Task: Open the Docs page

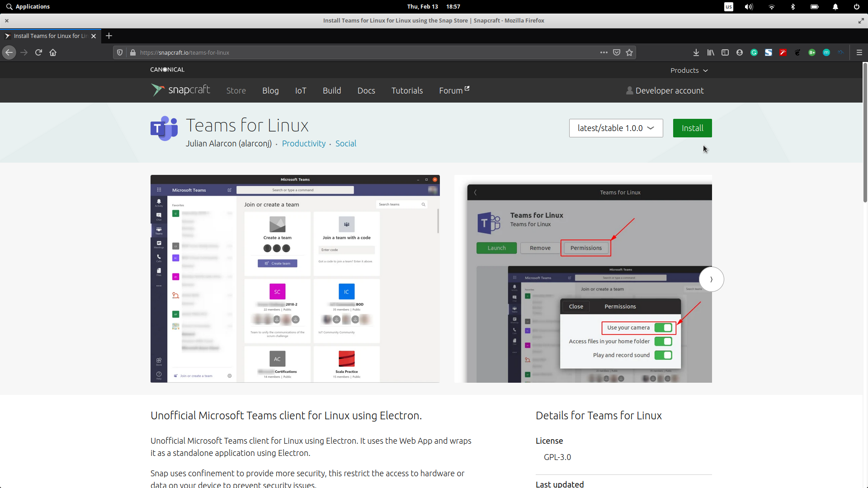Action: [x=366, y=90]
